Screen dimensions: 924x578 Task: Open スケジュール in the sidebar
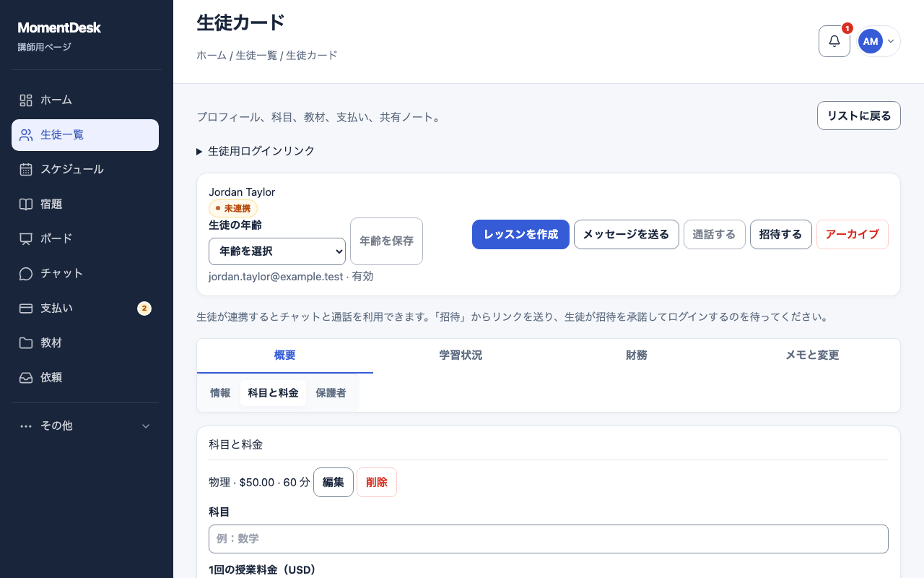pyautogui.click(x=85, y=169)
